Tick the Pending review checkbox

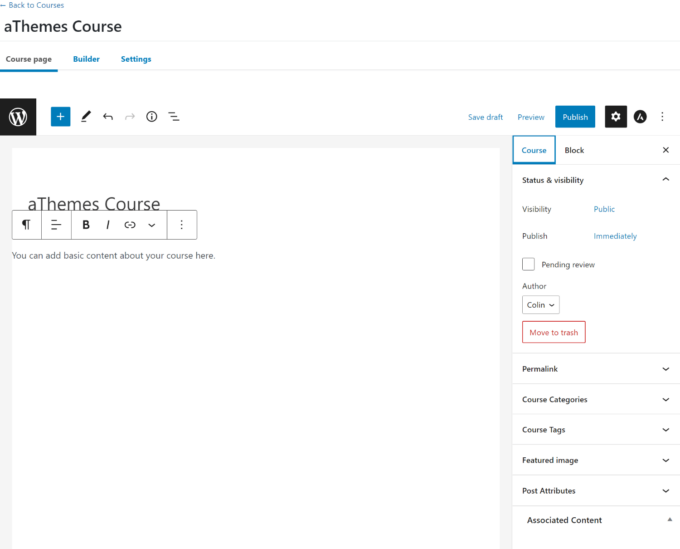(528, 264)
